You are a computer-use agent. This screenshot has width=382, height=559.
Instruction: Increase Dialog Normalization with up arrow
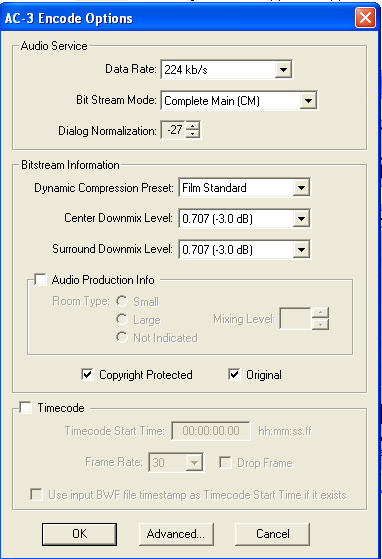[x=193, y=126]
